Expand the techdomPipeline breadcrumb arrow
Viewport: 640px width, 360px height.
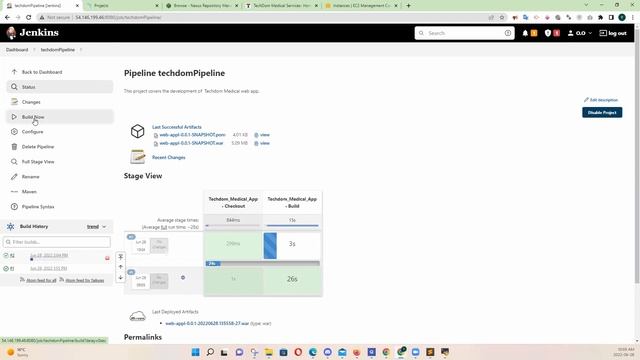81,50
